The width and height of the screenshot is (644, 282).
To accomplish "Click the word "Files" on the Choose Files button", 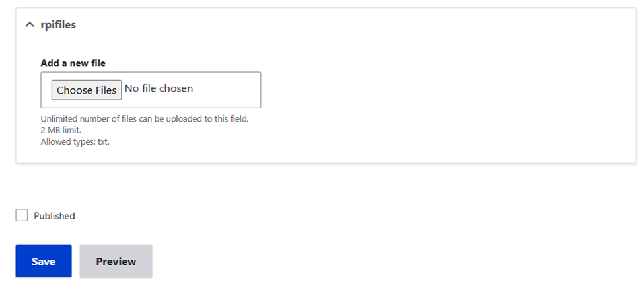I will [x=104, y=90].
